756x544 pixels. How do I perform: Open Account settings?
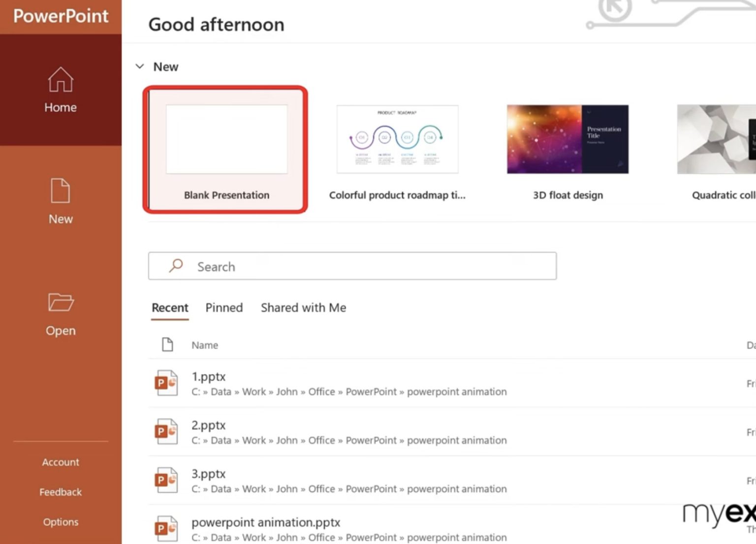click(x=60, y=462)
